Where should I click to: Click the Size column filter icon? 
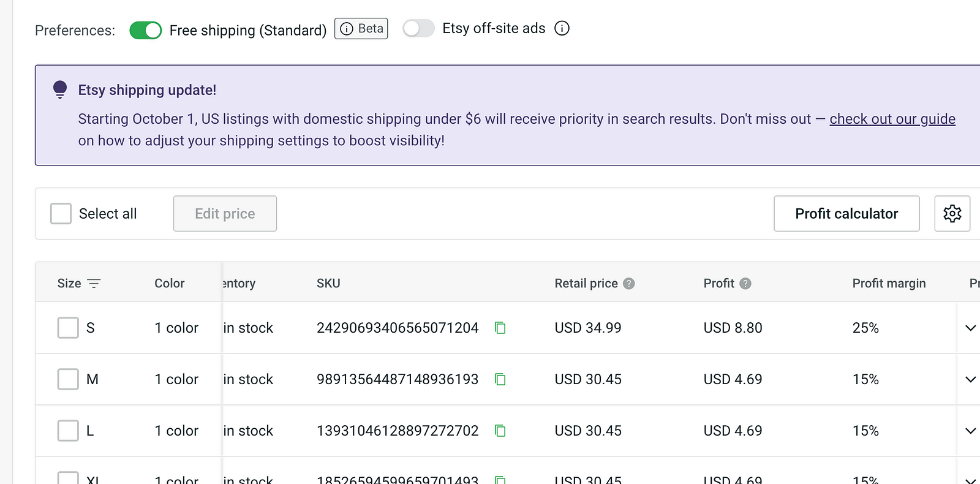(94, 283)
